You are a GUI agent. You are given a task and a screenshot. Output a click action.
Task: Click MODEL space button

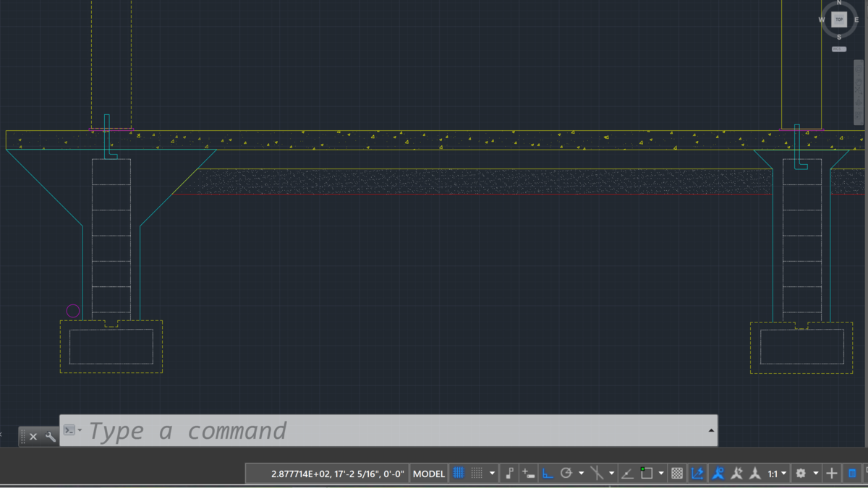pos(429,474)
